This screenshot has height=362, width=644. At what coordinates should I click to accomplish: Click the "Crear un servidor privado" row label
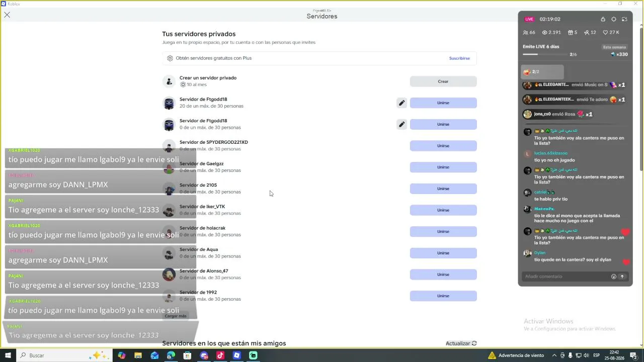coord(208,78)
